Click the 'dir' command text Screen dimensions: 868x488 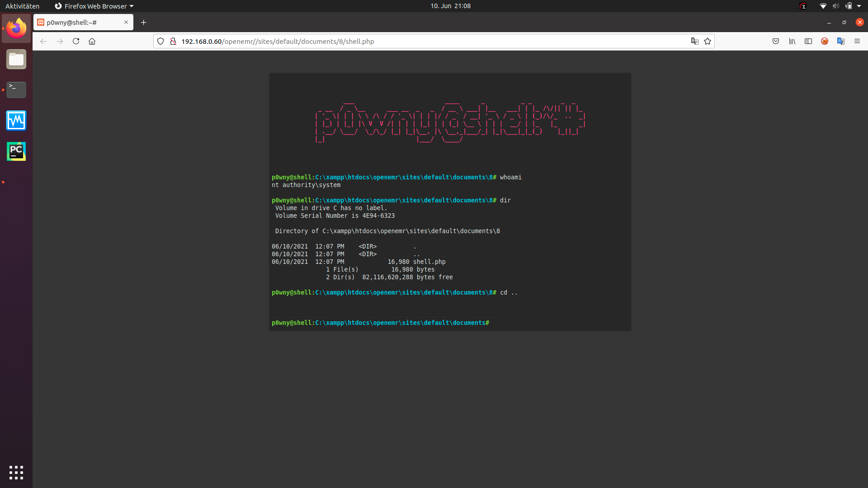point(505,201)
